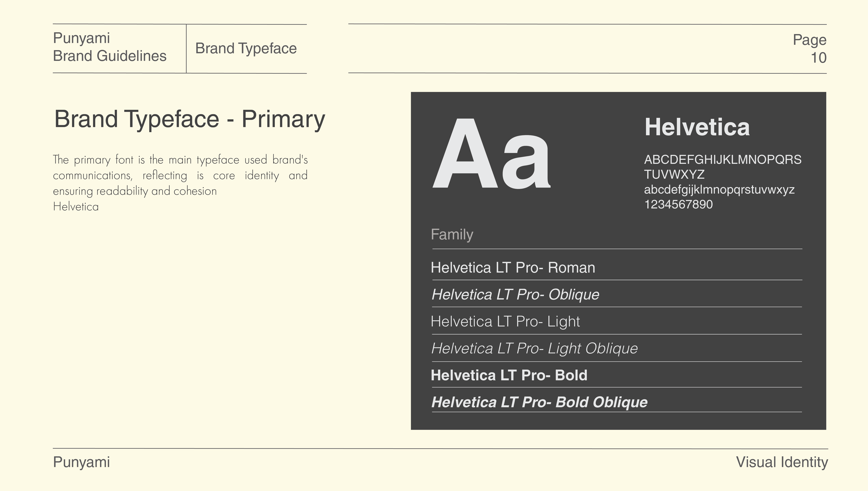Screen dimensions: 868x491
Task: Click the 'Family' section label
Action: tap(452, 234)
